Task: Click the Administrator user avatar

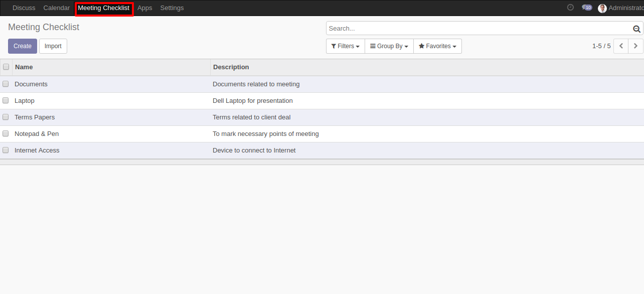Action: click(x=602, y=8)
